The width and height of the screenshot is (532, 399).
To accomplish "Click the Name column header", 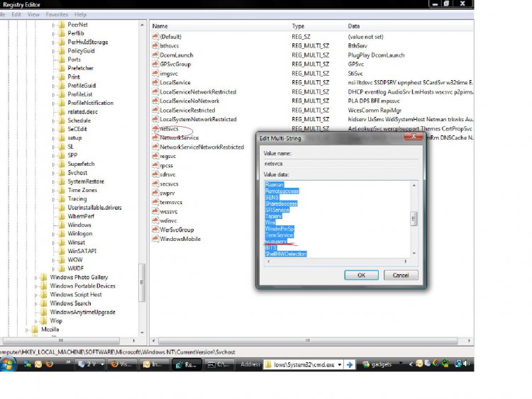I will click(x=219, y=26).
